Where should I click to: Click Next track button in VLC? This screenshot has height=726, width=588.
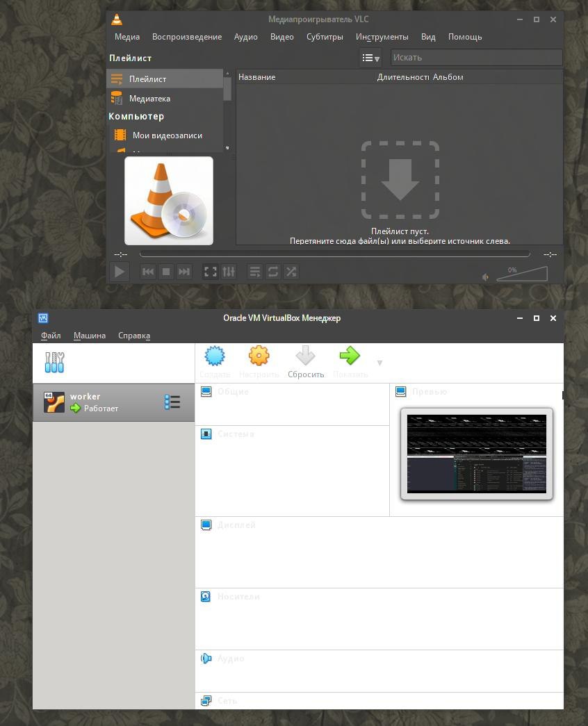[x=184, y=272]
